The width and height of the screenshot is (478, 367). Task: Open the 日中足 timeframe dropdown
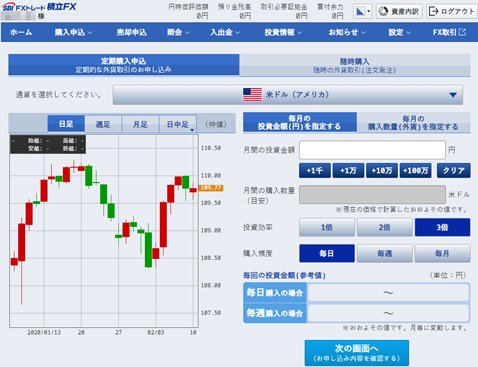coord(178,124)
